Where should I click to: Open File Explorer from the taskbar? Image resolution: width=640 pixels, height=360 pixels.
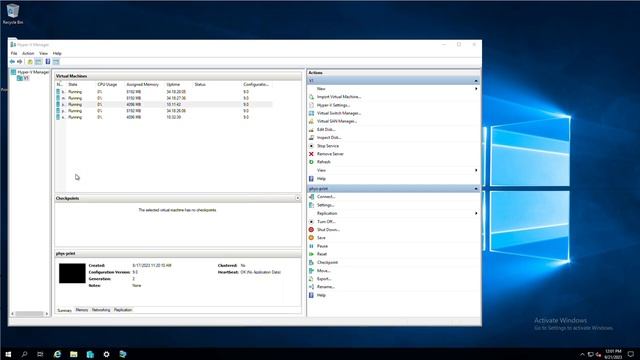[x=73, y=354]
